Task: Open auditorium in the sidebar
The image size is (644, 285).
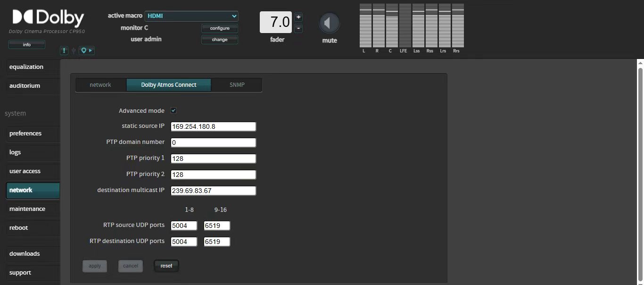Action: click(33, 86)
